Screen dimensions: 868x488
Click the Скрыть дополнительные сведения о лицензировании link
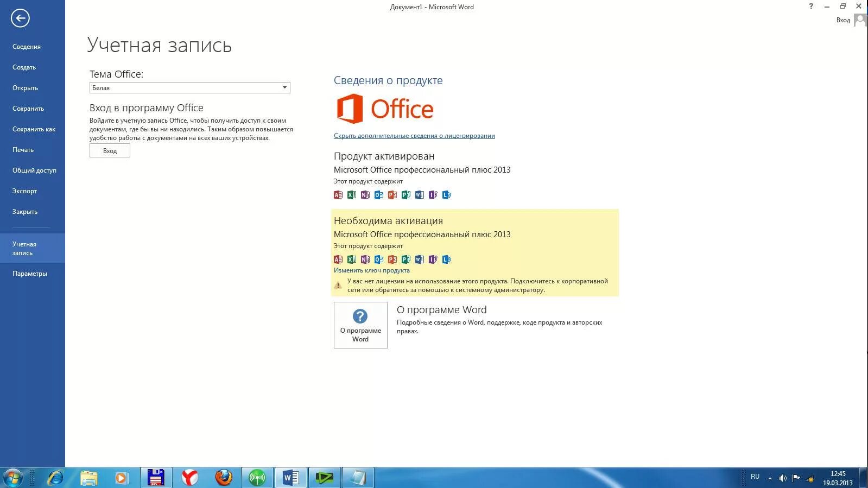click(414, 136)
